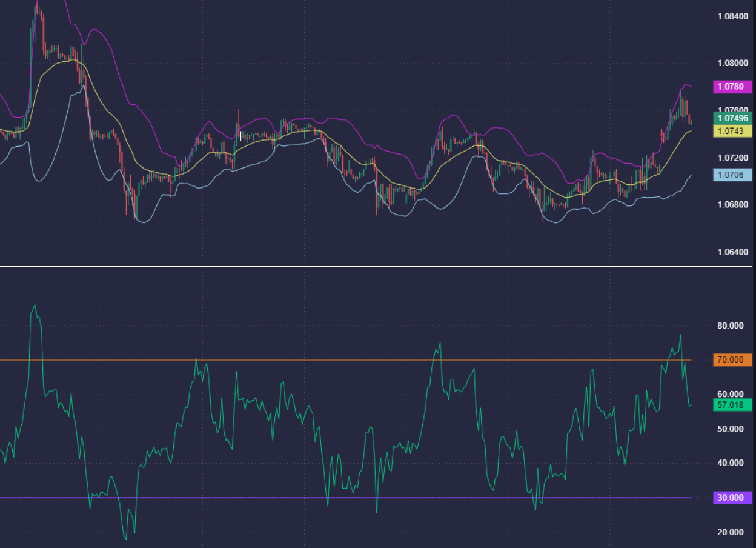Screen dimensions: 756x548
Task: Click the yellow 1.0743 middle band label
Action: point(732,131)
